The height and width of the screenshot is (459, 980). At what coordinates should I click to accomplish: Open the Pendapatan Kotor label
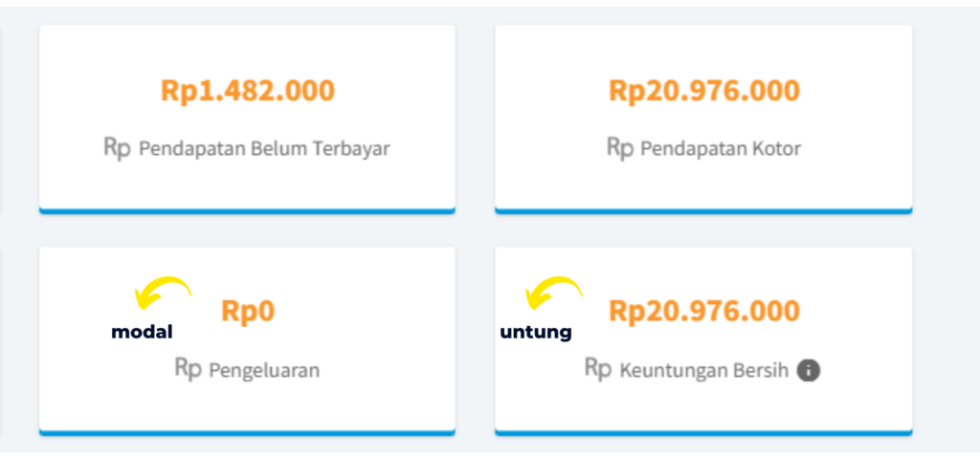(x=722, y=149)
